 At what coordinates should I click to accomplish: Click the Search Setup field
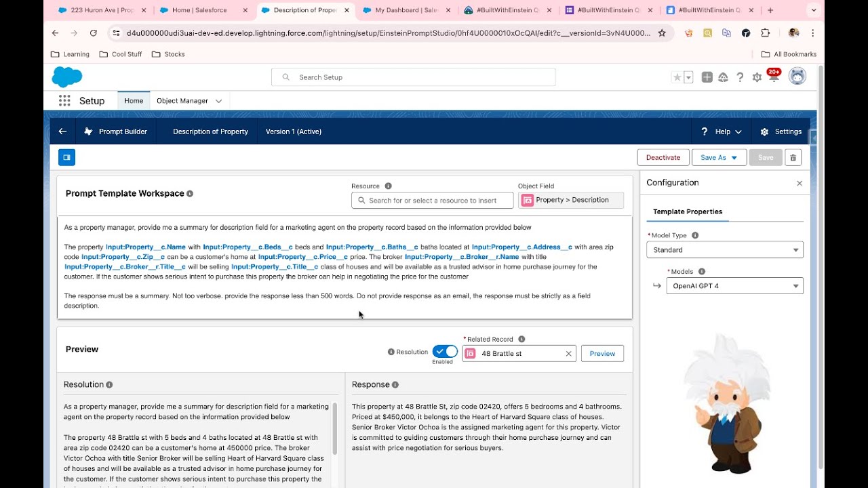click(x=413, y=77)
